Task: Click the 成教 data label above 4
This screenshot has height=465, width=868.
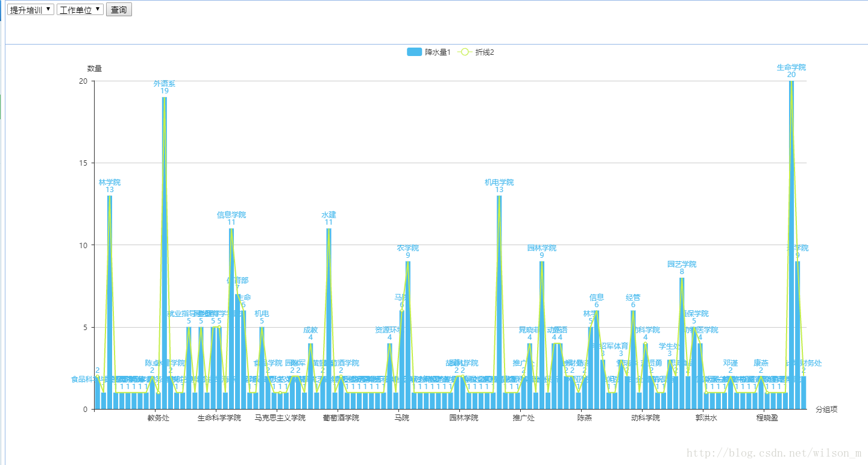Action: [310, 329]
